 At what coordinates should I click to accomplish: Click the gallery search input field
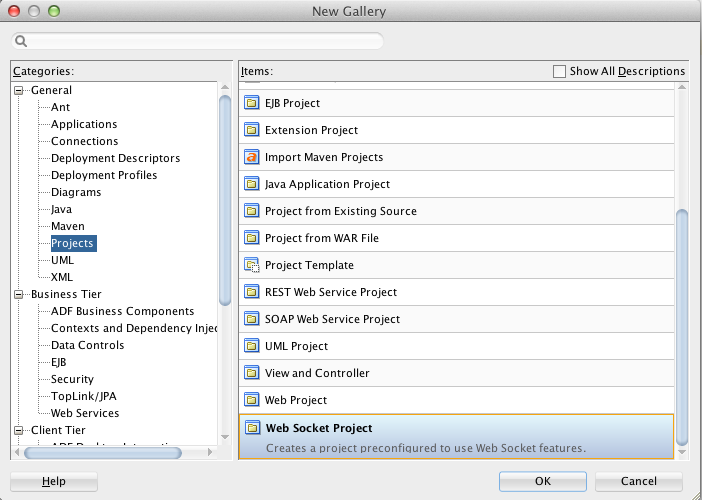[200, 42]
